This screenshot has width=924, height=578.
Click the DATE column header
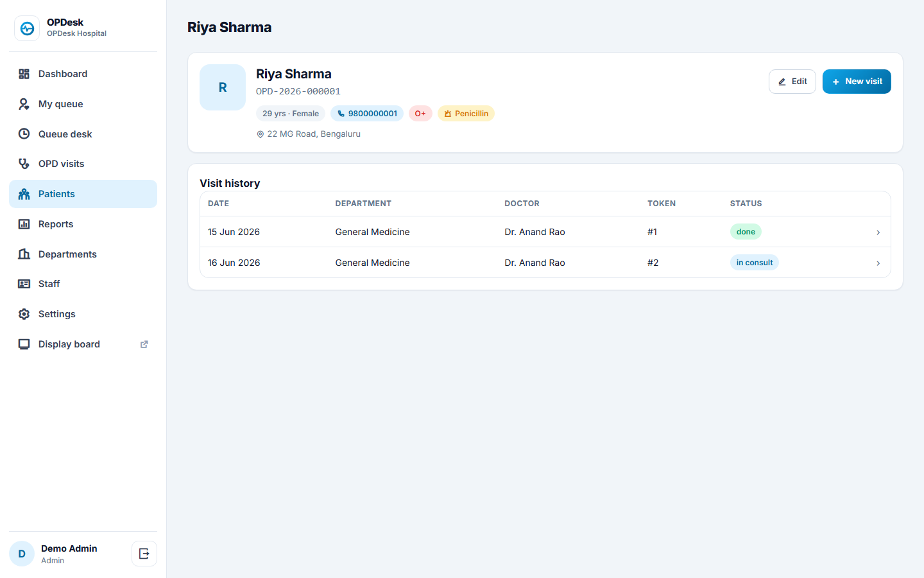pyautogui.click(x=219, y=204)
